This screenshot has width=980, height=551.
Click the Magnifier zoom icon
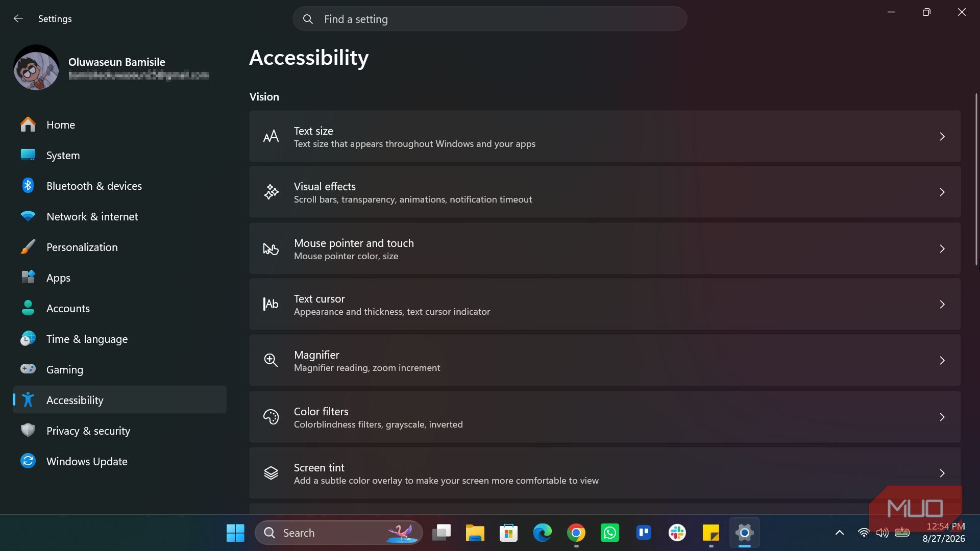271,360
